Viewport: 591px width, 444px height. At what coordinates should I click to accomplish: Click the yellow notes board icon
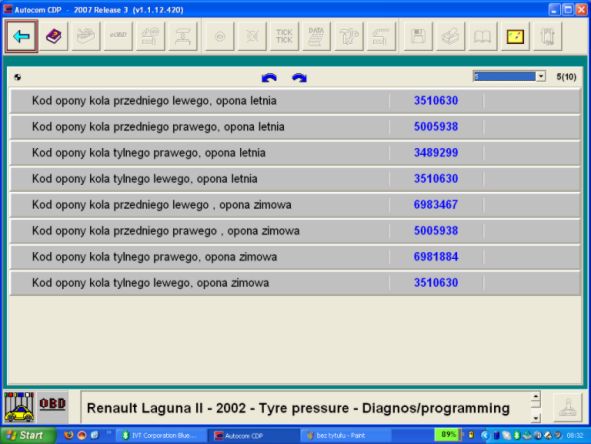(x=515, y=36)
